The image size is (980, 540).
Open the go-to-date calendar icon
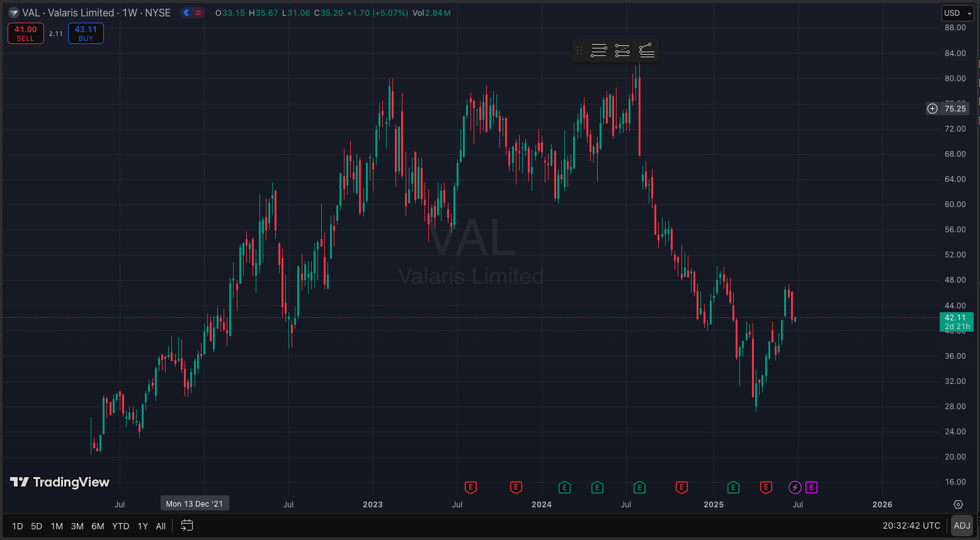coord(186,525)
